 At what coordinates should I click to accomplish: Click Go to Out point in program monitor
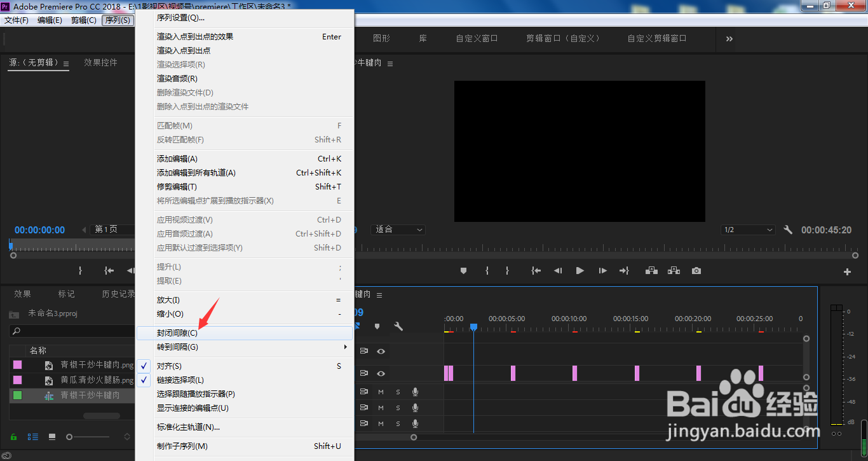click(624, 270)
